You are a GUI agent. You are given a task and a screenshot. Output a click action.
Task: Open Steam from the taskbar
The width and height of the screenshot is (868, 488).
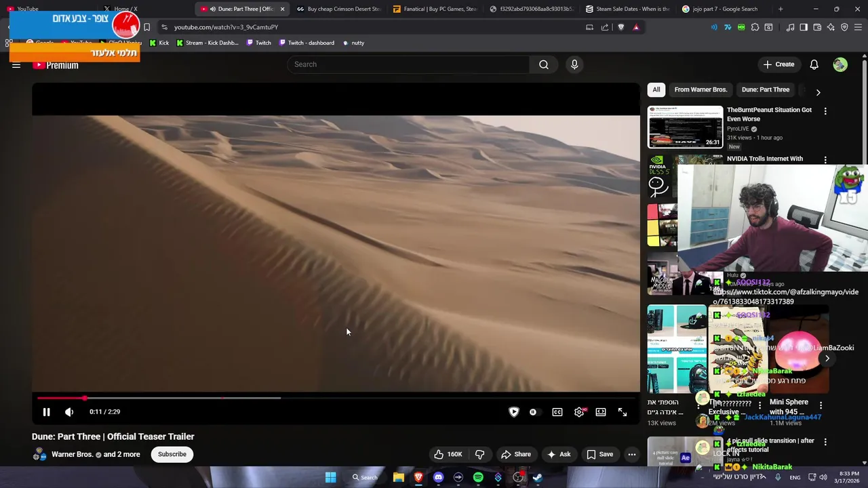coord(537,477)
